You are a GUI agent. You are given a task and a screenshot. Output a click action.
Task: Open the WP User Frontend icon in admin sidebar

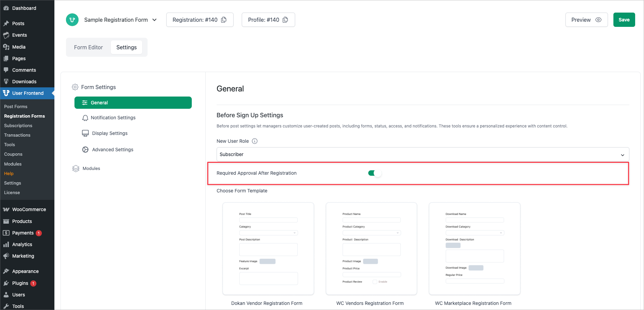pyautogui.click(x=6, y=93)
